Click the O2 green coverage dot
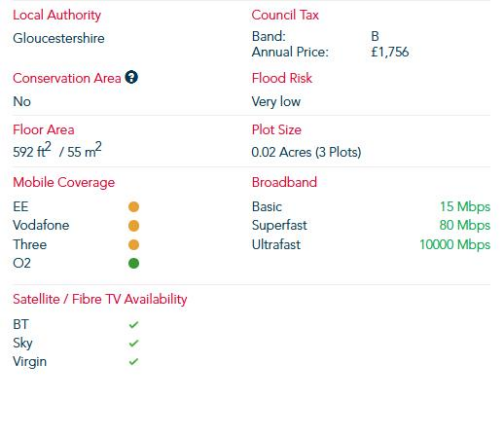The height and width of the screenshot is (437, 504). 134,263
